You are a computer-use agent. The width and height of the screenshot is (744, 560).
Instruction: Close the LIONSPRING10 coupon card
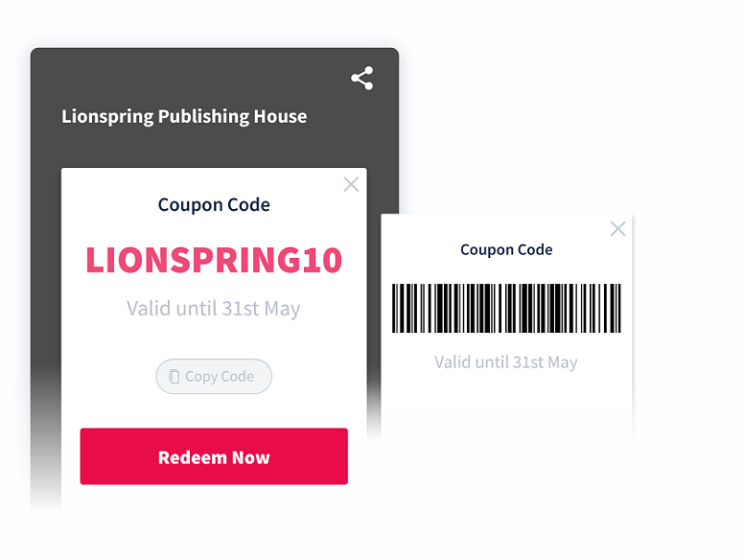(351, 184)
